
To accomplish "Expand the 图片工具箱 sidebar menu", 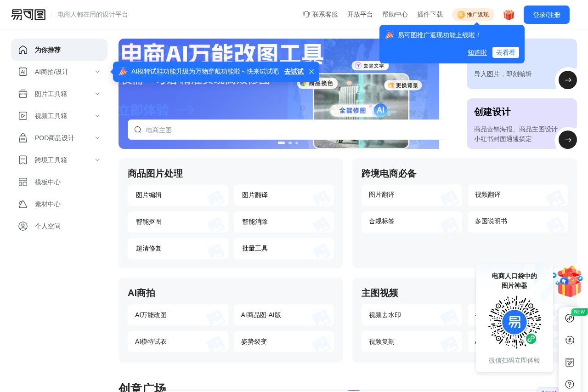I will pyautogui.click(x=97, y=94).
